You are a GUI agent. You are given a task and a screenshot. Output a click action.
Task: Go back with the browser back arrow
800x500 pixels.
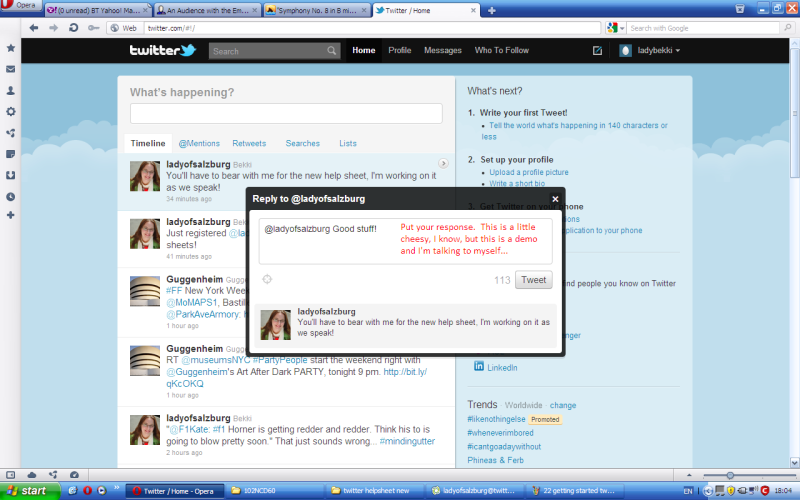pos(34,28)
